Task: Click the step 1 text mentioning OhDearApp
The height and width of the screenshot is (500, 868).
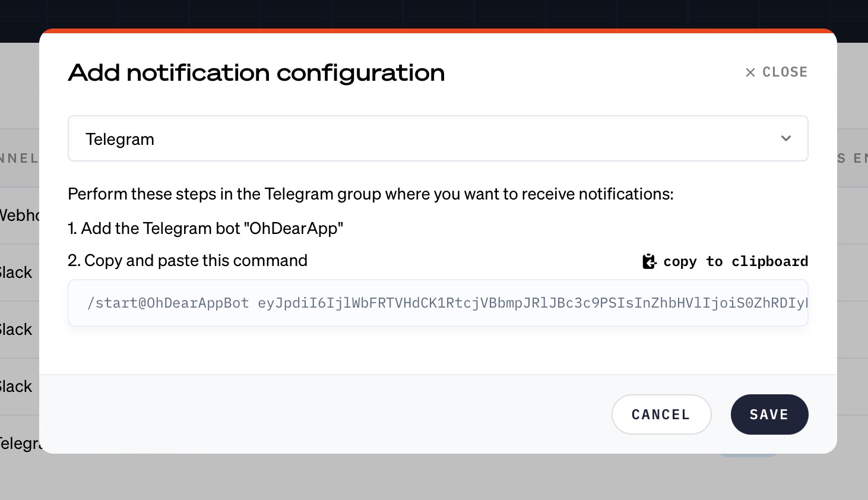Action: point(205,229)
